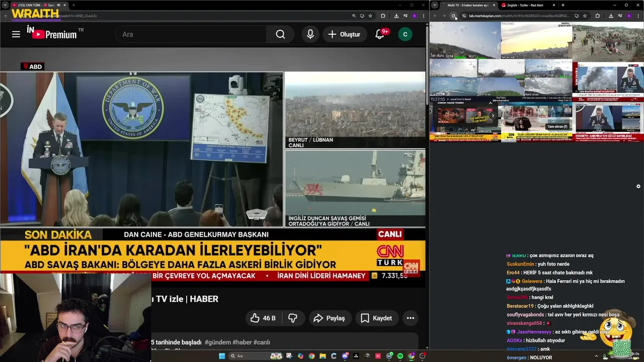The width and height of the screenshot is (644, 362).
Task: Open extensions in the right browser toolbar
Action: coord(597,16)
